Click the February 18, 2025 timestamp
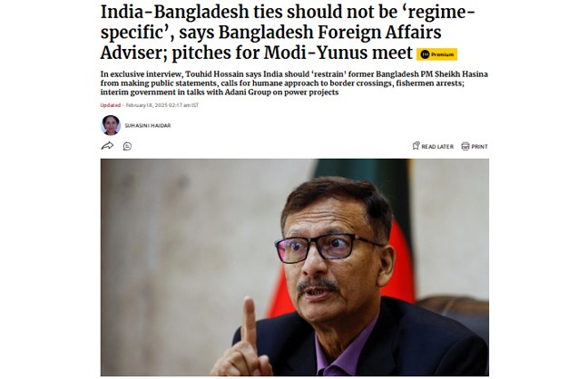Screen dimensions: 588x379 (162, 105)
